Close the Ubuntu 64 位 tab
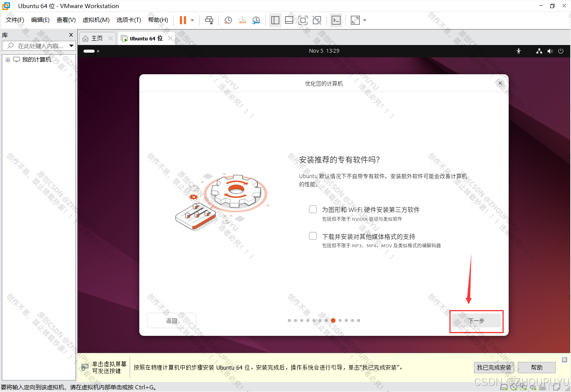Image resolution: width=571 pixels, height=392 pixels. (x=170, y=38)
